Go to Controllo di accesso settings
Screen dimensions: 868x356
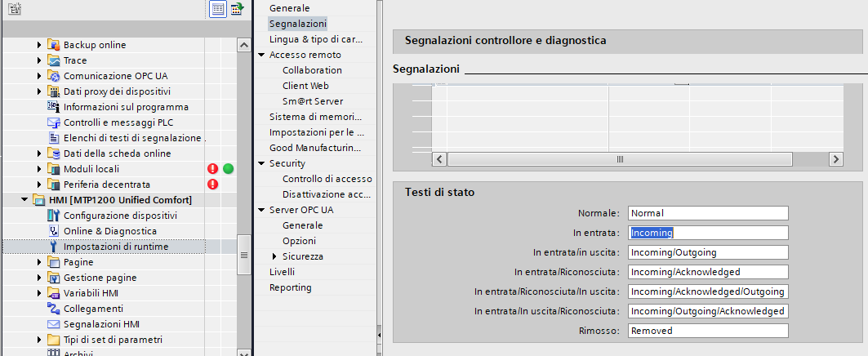327,179
